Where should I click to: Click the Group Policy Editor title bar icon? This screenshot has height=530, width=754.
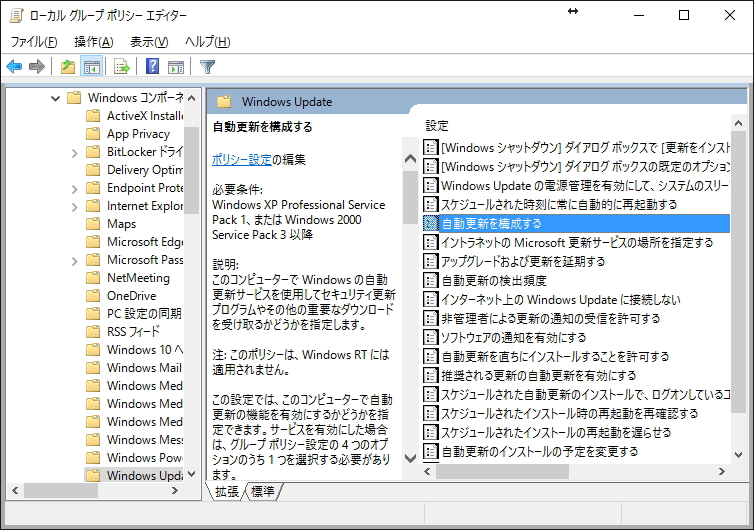[16, 15]
